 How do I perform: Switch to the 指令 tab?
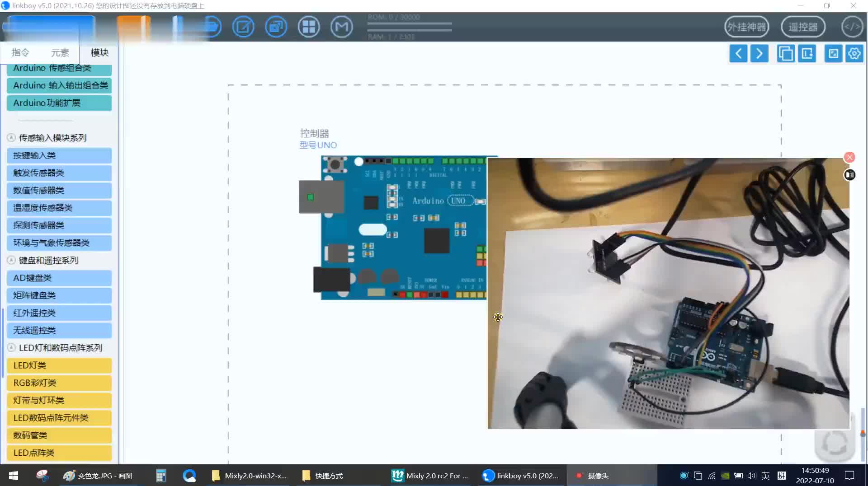tap(20, 52)
